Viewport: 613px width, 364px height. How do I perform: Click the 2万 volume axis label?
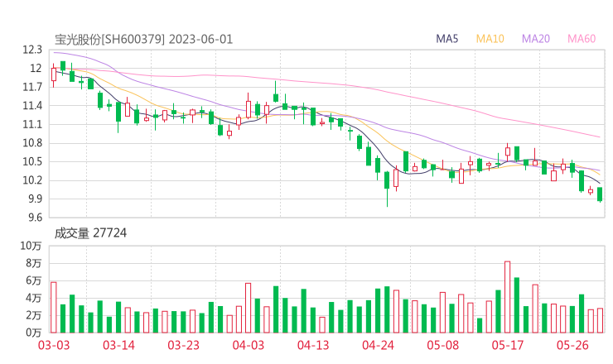[34, 315]
